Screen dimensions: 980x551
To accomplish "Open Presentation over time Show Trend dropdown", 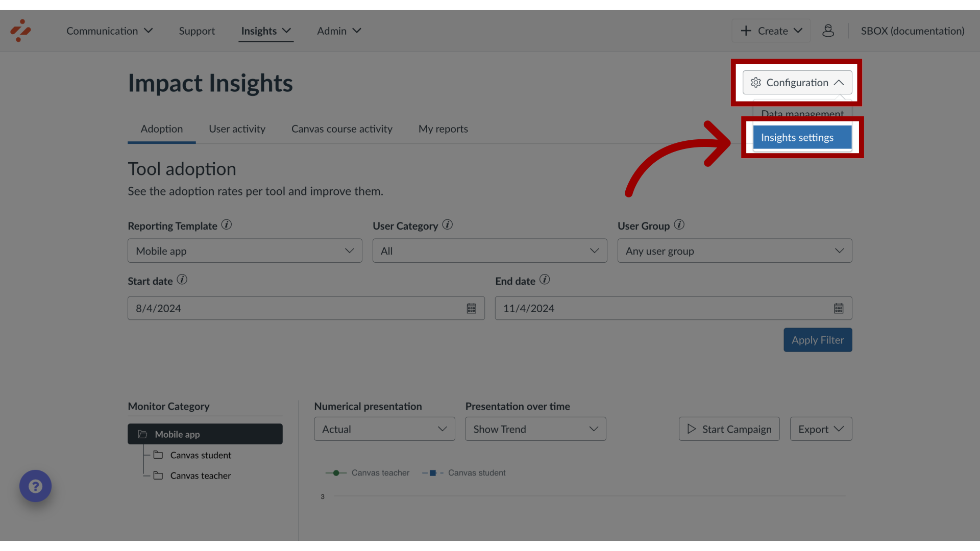I will (x=535, y=429).
